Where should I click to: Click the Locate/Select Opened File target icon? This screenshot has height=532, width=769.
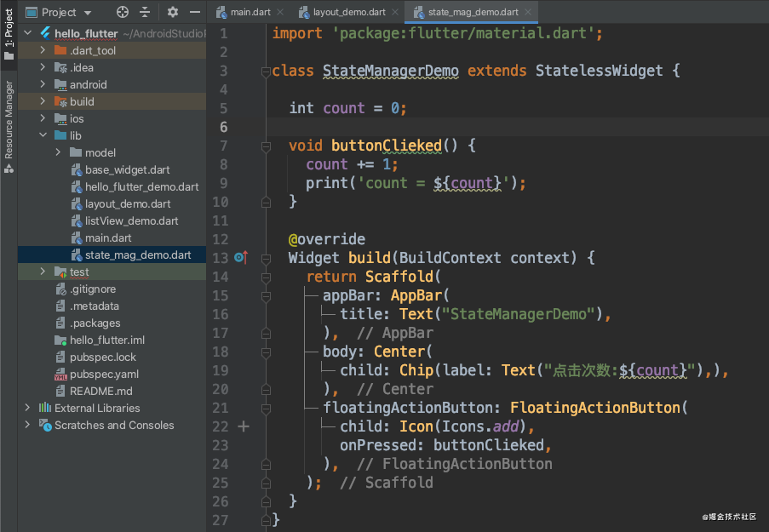(123, 12)
